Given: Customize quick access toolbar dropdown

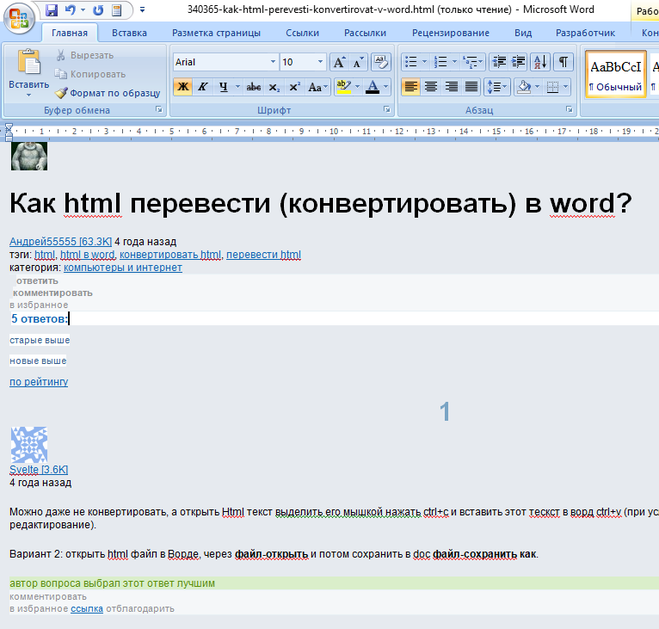Looking at the screenshot, I should (x=142, y=10).
